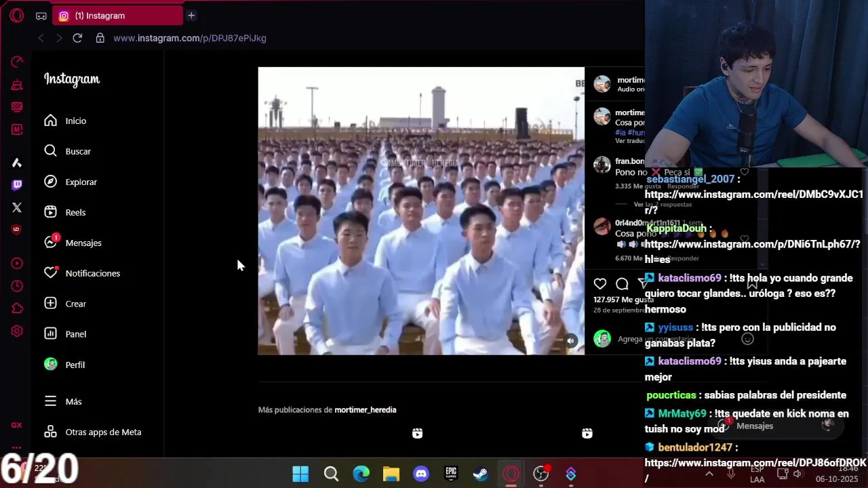868x488 pixels.
Task: Open GX logo at Opera sidebar bottom
Action: pos(17,425)
